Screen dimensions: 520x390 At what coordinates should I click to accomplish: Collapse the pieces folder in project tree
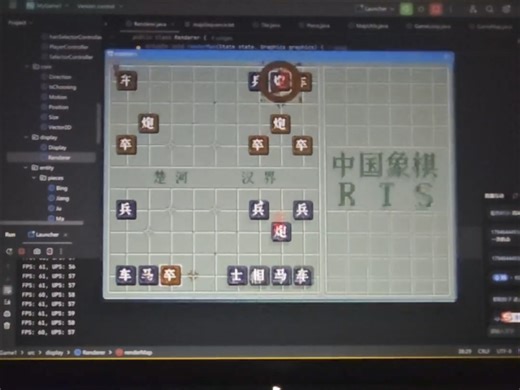click(34, 178)
